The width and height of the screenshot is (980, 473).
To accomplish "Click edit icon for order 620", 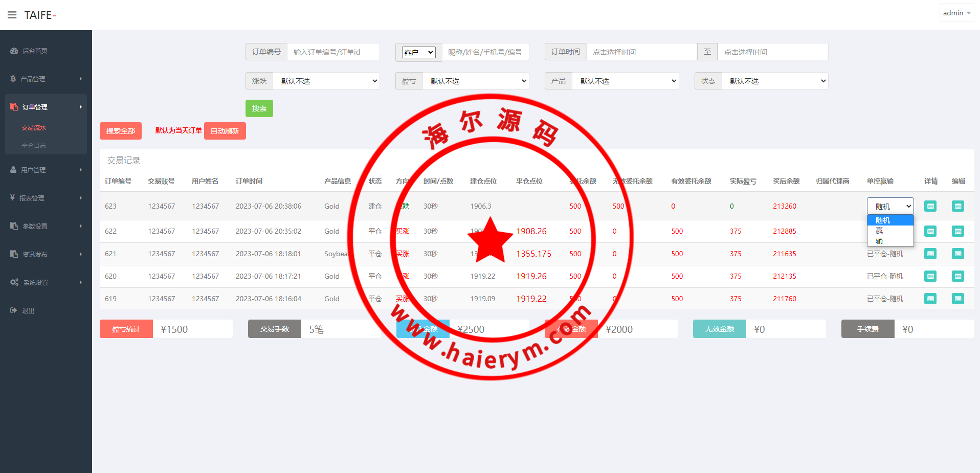I will tap(957, 276).
